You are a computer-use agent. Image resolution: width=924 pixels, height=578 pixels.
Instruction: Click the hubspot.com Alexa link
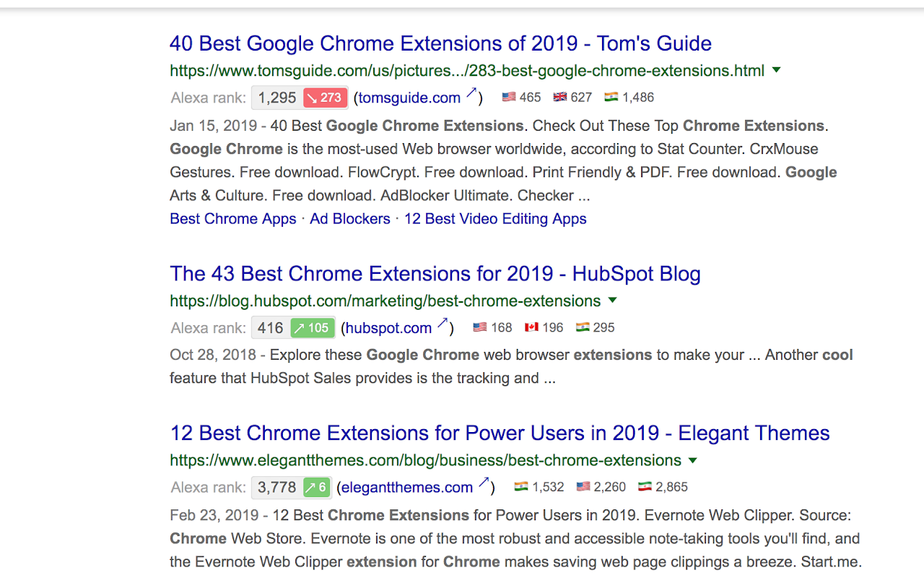click(388, 328)
